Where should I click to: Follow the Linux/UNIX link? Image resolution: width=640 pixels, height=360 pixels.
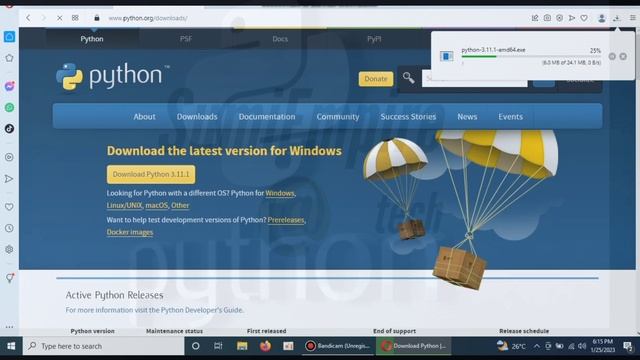124,205
